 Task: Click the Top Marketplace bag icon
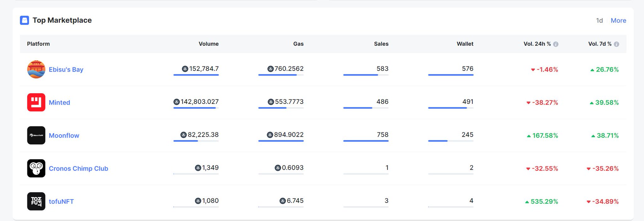click(x=25, y=20)
